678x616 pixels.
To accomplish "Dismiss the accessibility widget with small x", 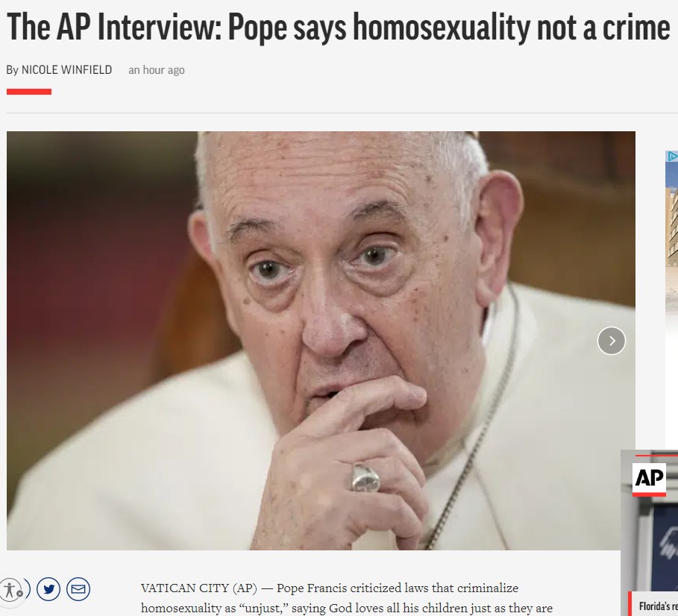I will tap(20, 594).
